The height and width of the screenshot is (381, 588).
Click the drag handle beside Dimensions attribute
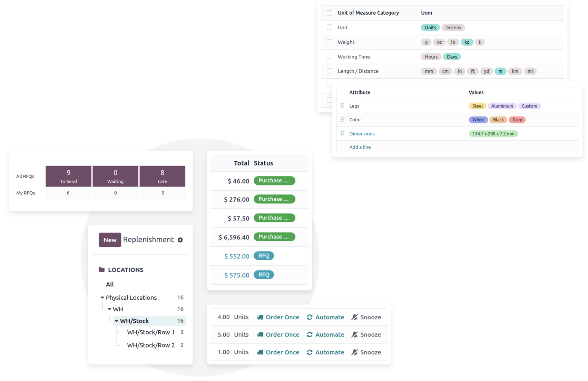342,133
